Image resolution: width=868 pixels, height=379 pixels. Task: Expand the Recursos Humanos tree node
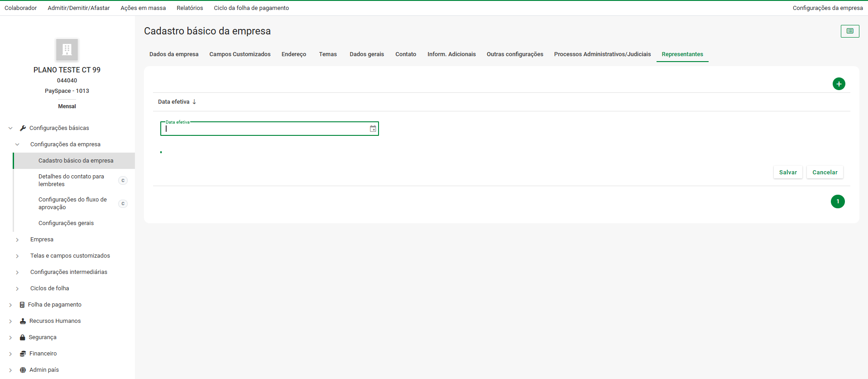(x=10, y=321)
